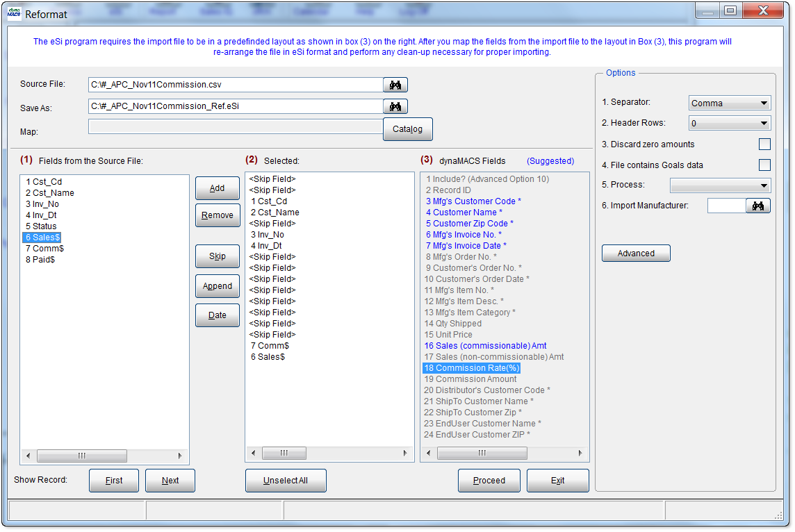
Task: Select '7 Mfg's Invoice Date' field
Action: point(466,247)
